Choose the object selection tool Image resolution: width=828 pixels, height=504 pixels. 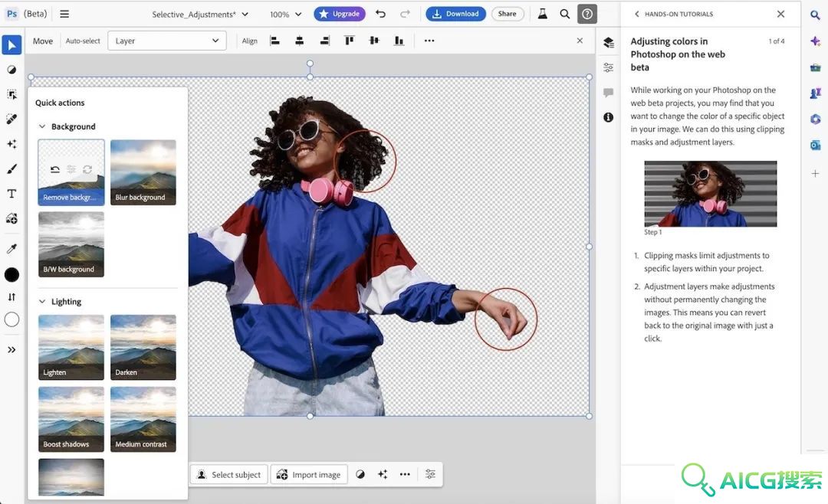click(x=11, y=94)
